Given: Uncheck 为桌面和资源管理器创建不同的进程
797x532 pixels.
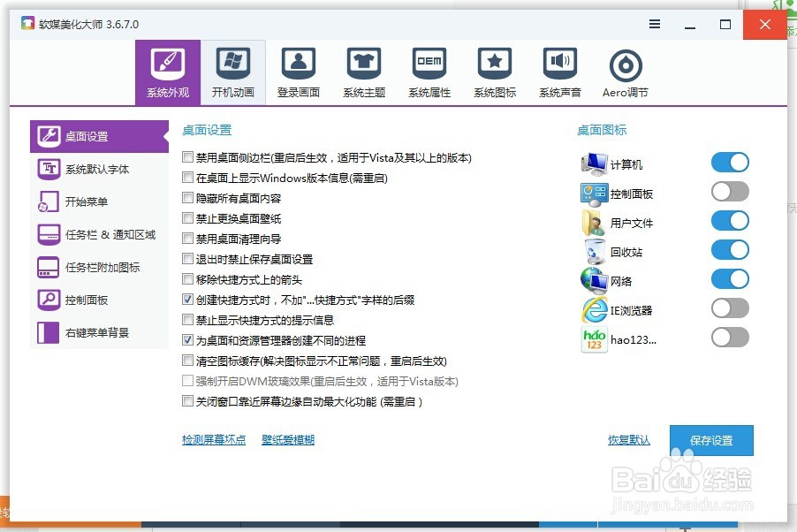Looking at the screenshot, I should tap(187, 339).
